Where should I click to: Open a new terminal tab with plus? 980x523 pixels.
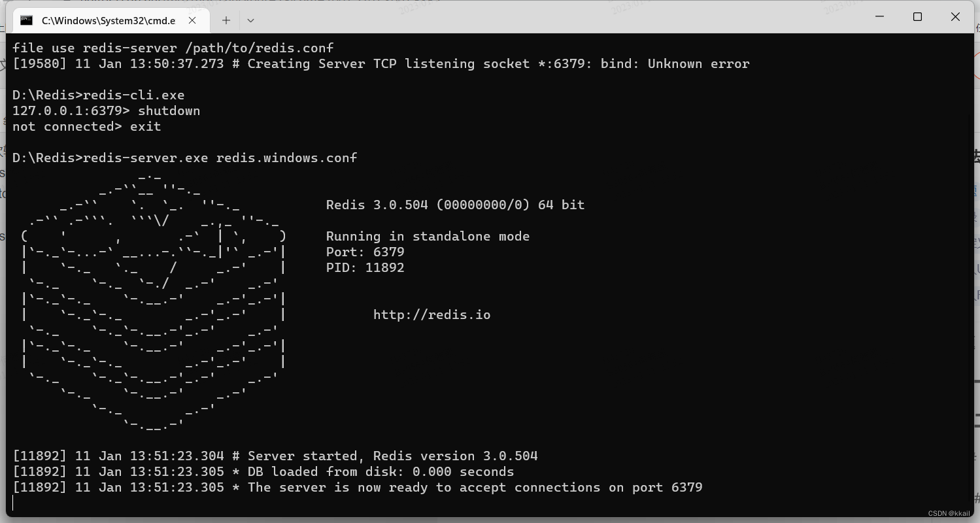[x=226, y=20]
